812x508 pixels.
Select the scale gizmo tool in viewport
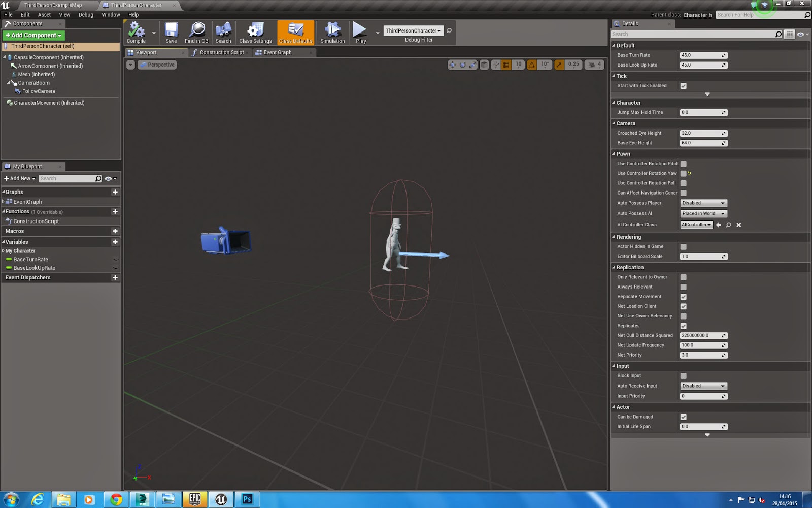click(x=472, y=65)
